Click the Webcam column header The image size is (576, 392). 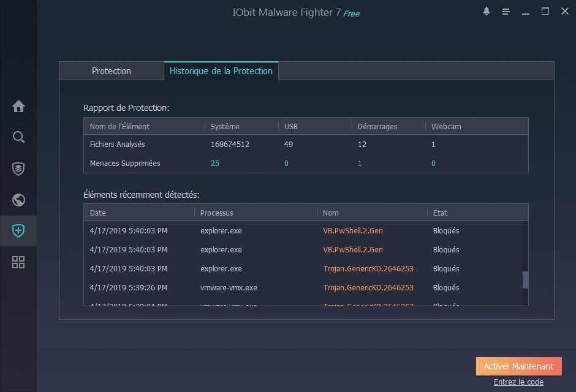tap(477, 126)
